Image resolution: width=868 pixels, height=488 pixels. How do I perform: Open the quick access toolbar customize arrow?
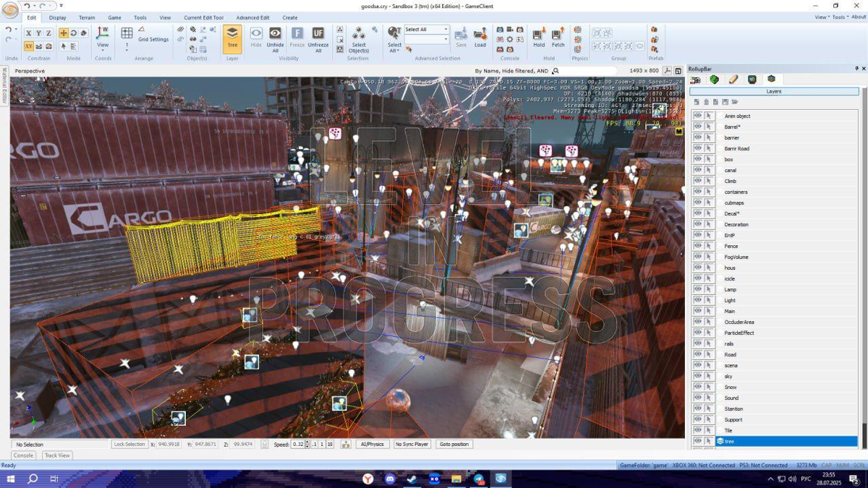pos(61,6)
